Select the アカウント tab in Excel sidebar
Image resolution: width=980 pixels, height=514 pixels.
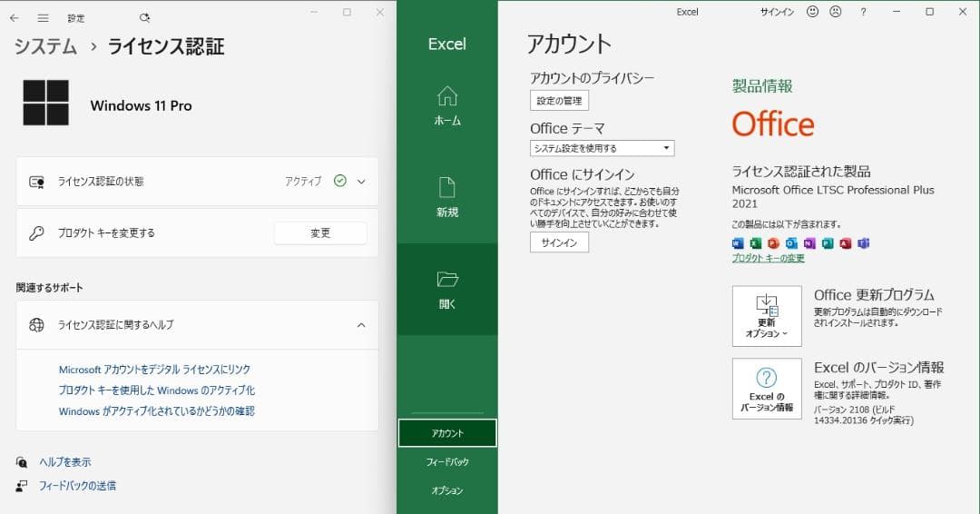447,433
